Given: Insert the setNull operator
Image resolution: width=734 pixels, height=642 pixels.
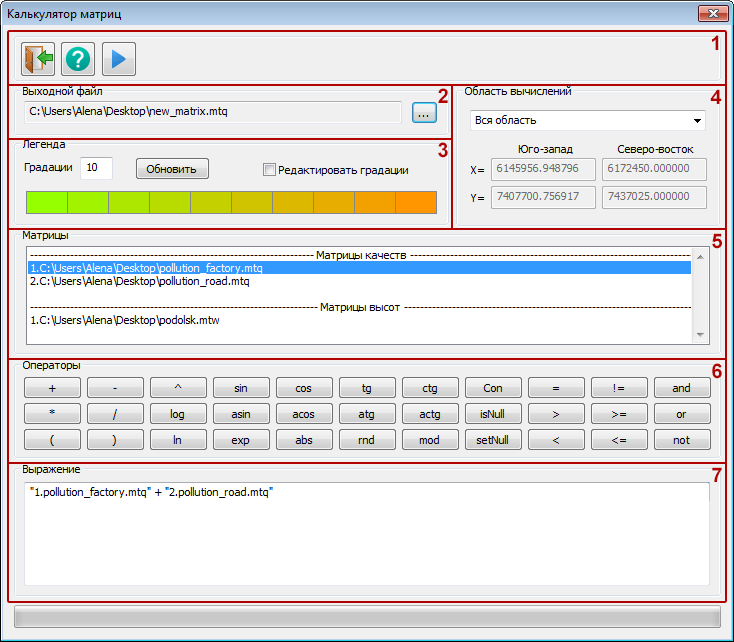Looking at the screenshot, I should pyautogui.click(x=492, y=440).
